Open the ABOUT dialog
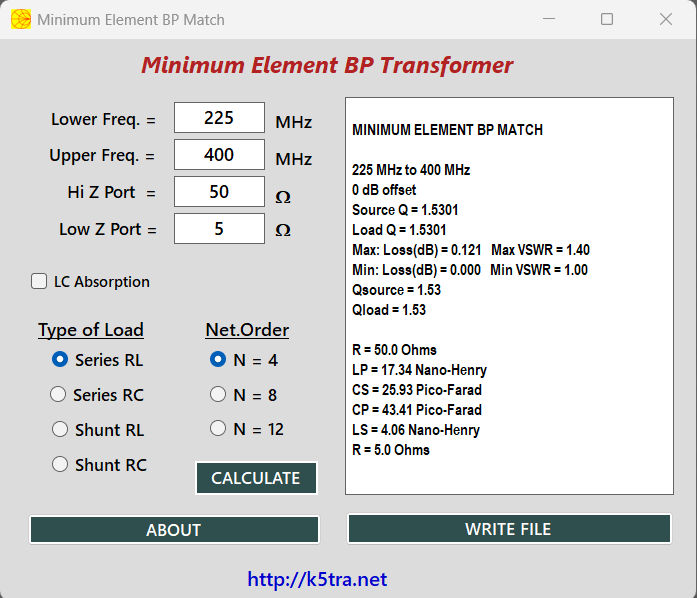The image size is (697, 598). (174, 530)
